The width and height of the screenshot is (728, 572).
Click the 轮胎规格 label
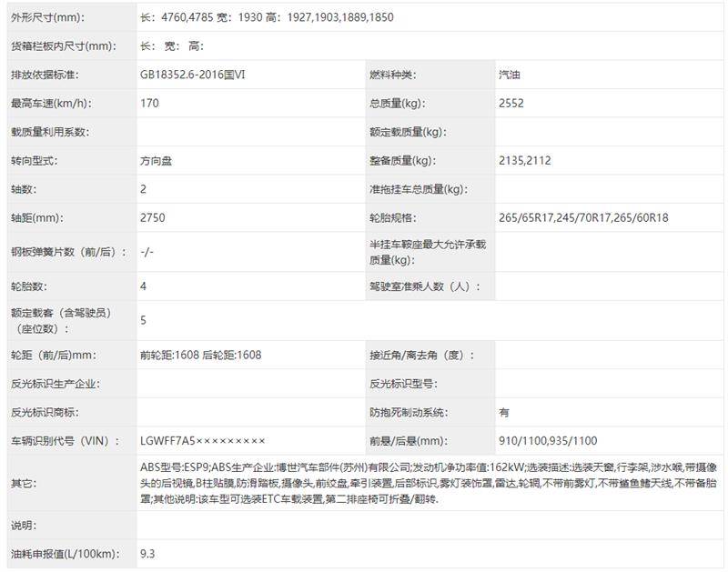392,218
